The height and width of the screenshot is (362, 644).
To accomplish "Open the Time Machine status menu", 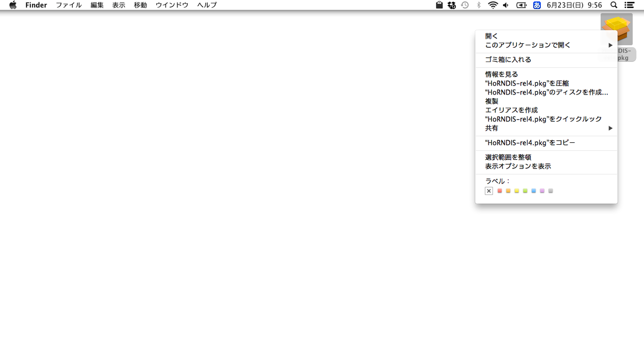I will 465,5.
